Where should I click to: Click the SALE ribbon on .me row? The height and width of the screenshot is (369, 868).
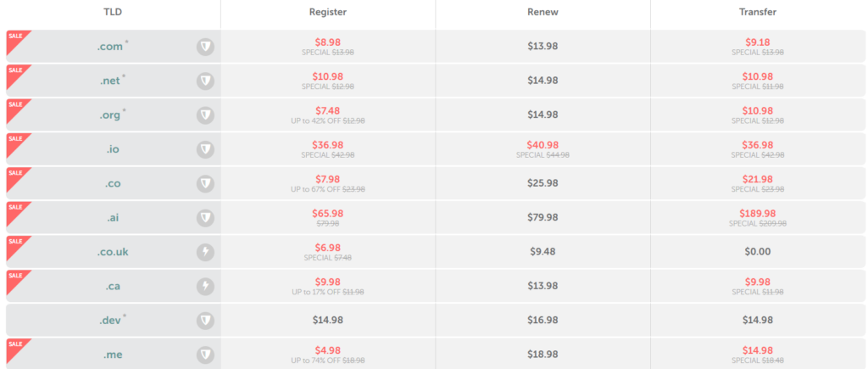click(15, 348)
